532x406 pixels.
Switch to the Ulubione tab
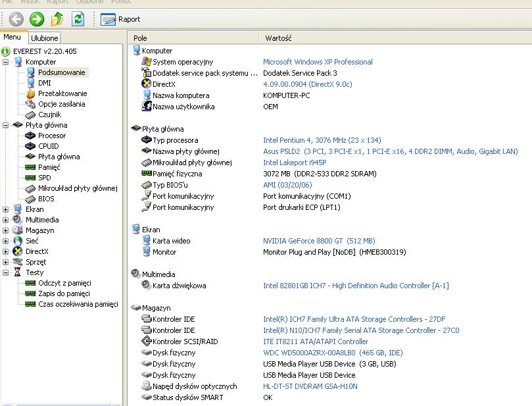45,38
